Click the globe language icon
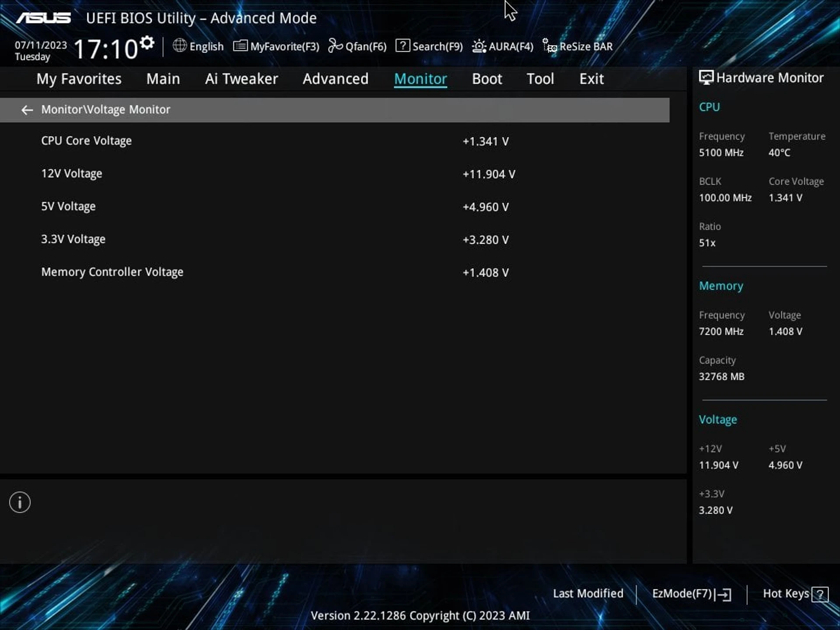Screen dimensions: 840x630 pyautogui.click(x=179, y=45)
